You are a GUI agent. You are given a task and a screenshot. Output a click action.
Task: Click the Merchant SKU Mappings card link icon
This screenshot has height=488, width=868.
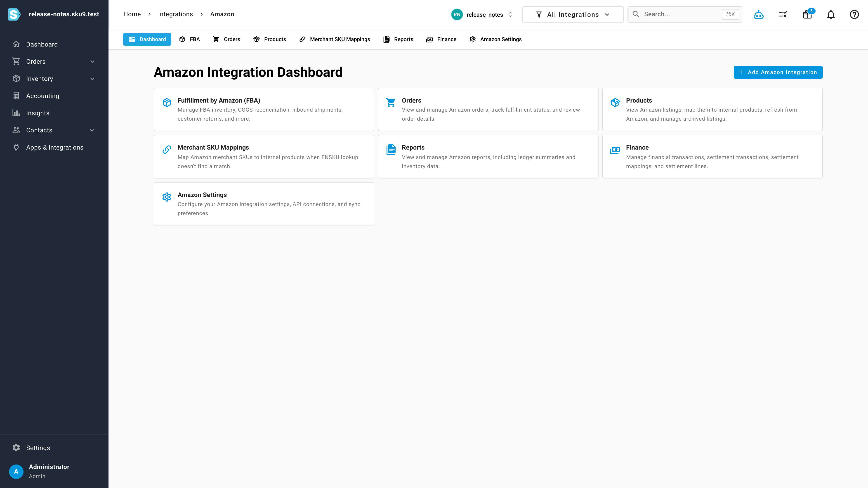[x=167, y=150]
